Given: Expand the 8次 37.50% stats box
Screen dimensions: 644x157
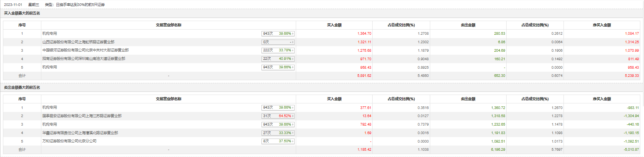Looking at the screenshot, I should tap(293, 141).
